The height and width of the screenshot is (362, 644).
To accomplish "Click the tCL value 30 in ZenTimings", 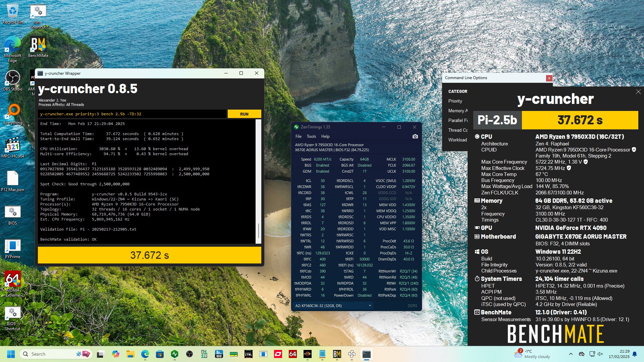I will [322, 181].
